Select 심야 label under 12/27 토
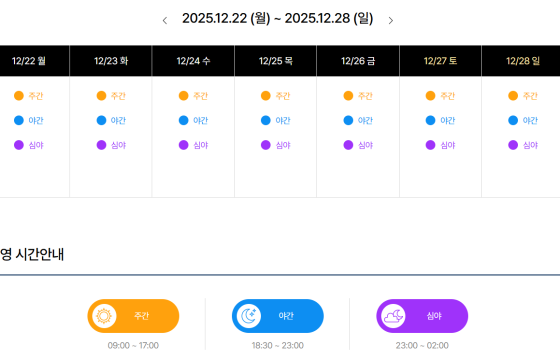The width and height of the screenshot is (560, 360). point(448,145)
